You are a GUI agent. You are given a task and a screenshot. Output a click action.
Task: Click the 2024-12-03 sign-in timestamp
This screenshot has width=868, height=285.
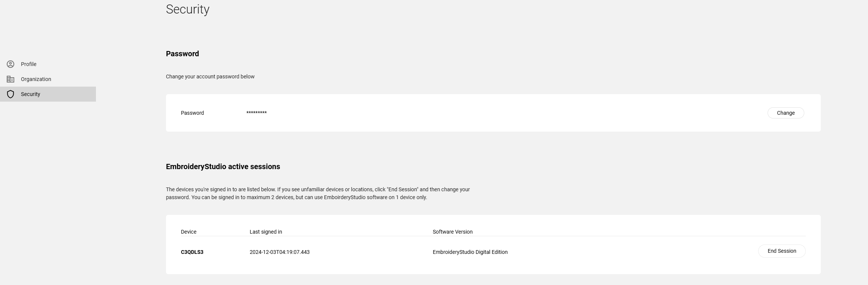[x=280, y=252]
